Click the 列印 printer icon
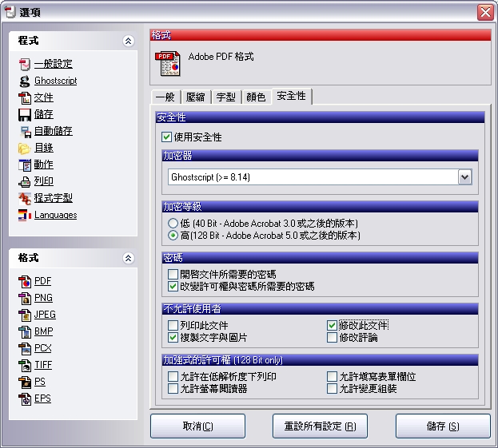The width and height of the screenshot is (498, 448). tap(25, 181)
